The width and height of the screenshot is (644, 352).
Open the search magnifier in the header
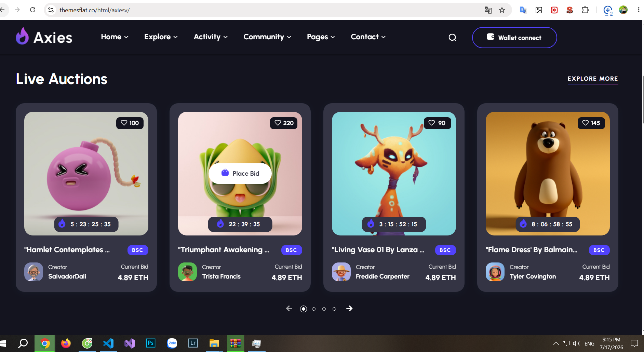(x=452, y=37)
